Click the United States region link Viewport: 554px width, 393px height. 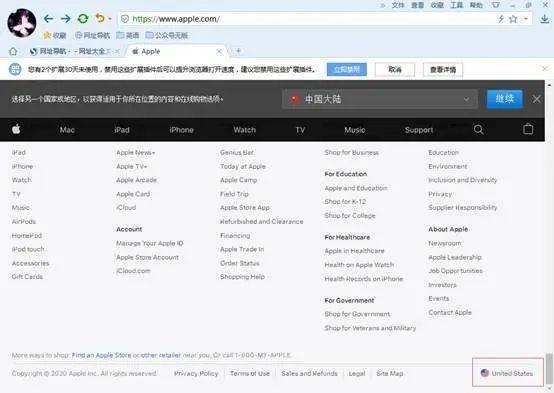[507, 373]
